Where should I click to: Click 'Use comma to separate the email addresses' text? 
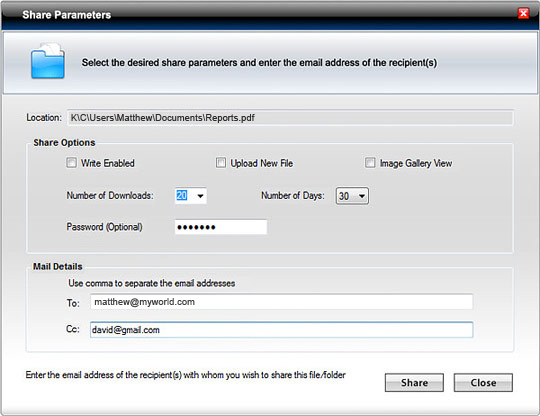tap(152, 283)
